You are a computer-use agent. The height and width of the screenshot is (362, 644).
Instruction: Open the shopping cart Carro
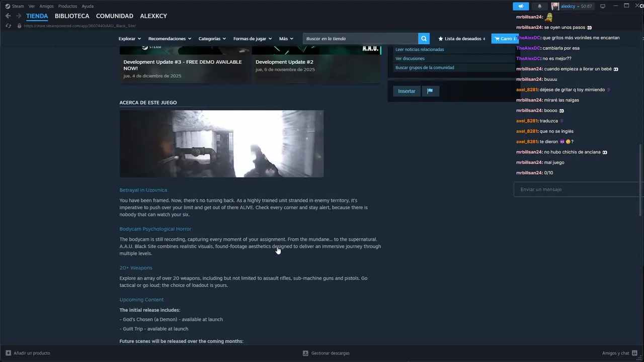[x=504, y=39]
